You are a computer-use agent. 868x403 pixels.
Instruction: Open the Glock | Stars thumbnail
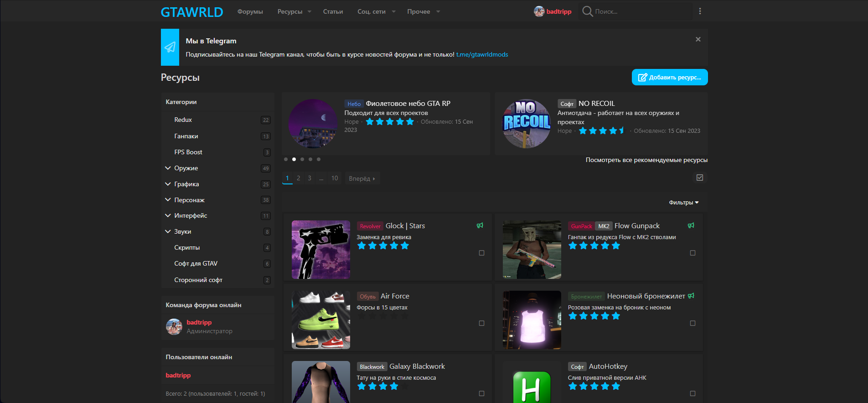[321, 250]
